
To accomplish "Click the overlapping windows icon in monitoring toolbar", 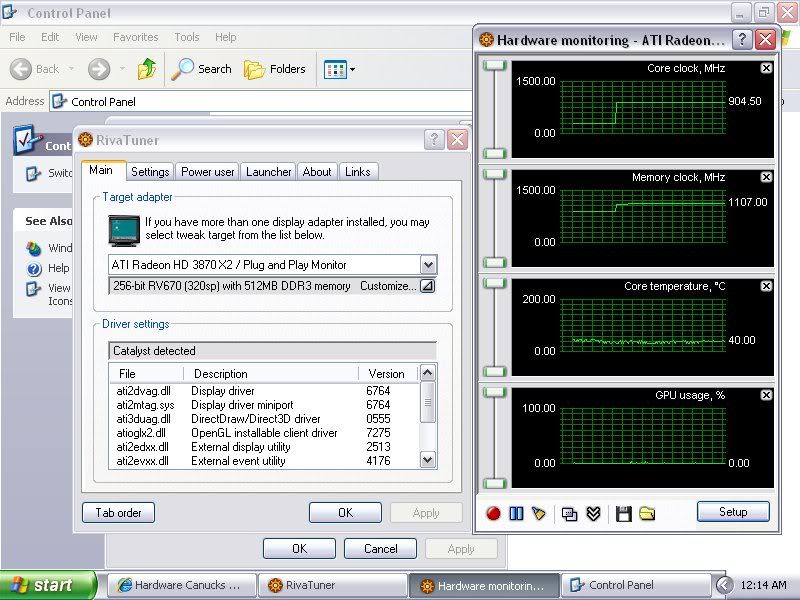I will (x=569, y=514).
